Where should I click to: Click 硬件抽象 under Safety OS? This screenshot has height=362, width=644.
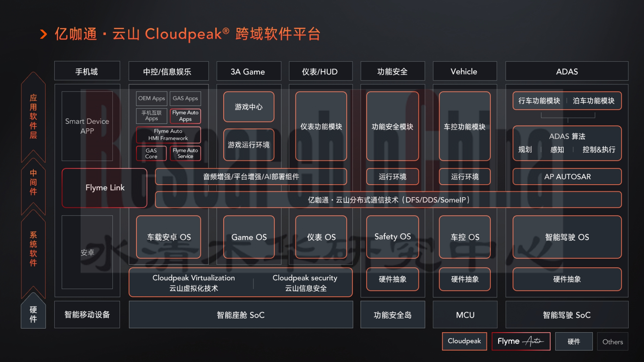click(392, 279)
